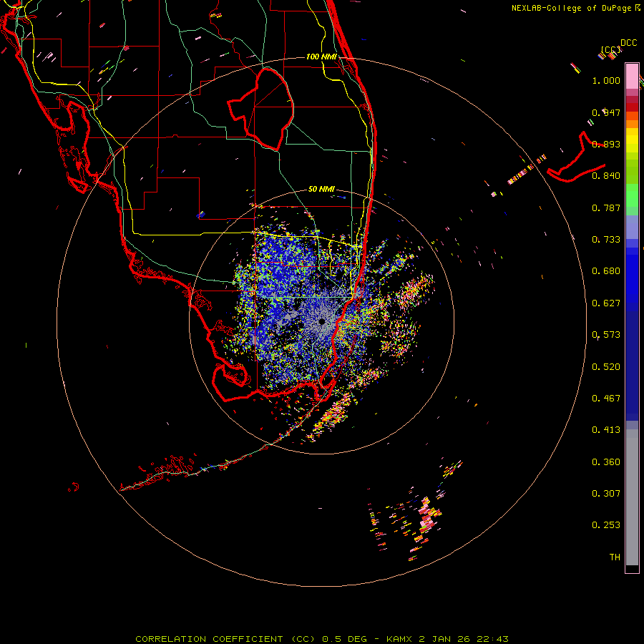Click the 0.413 scale value
644x644 pixels.
[x=606, y=430]
